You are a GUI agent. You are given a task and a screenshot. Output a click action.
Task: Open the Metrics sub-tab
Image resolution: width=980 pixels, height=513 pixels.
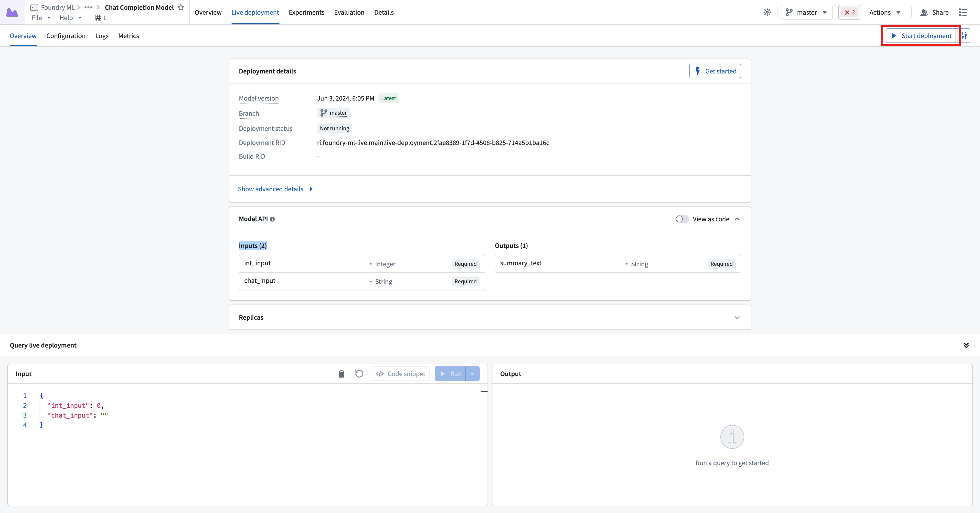(x=128, y=36)
